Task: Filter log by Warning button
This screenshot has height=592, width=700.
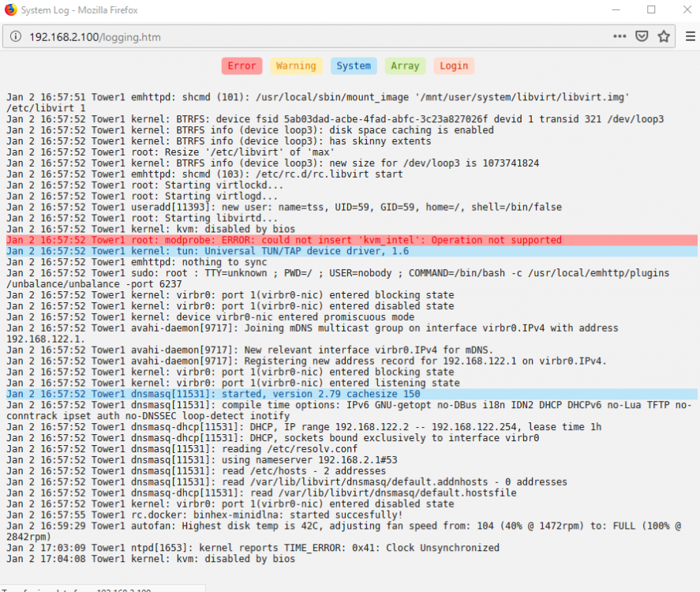Action: pyautogui.click(x=295, y=66)
